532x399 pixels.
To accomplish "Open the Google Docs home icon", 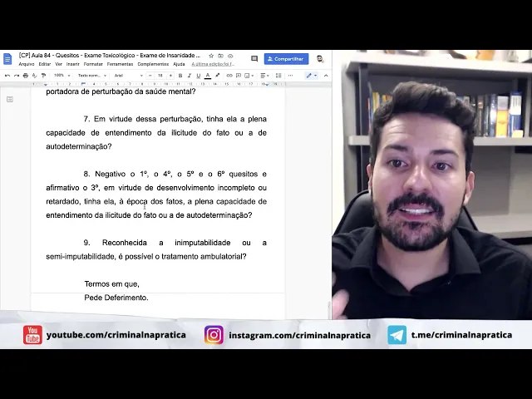I will click(7, 59).
